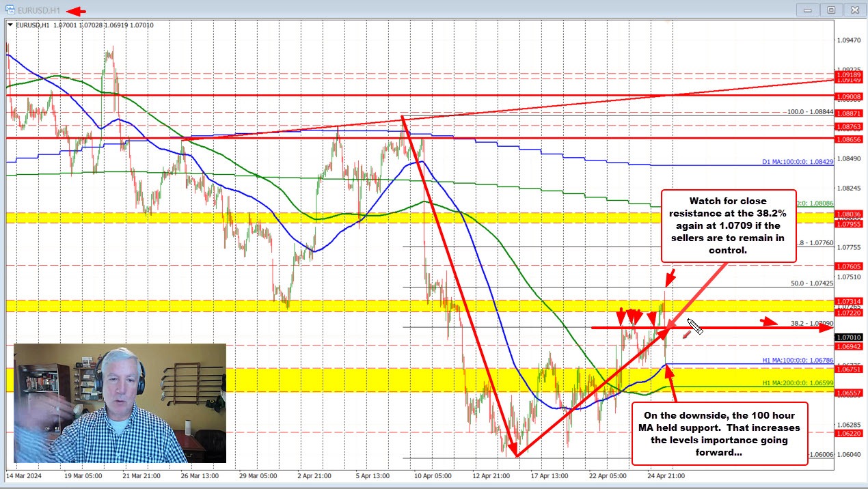
Task: Select the 'Watch for close resistance' annotation box
Action: pos(729,225)
